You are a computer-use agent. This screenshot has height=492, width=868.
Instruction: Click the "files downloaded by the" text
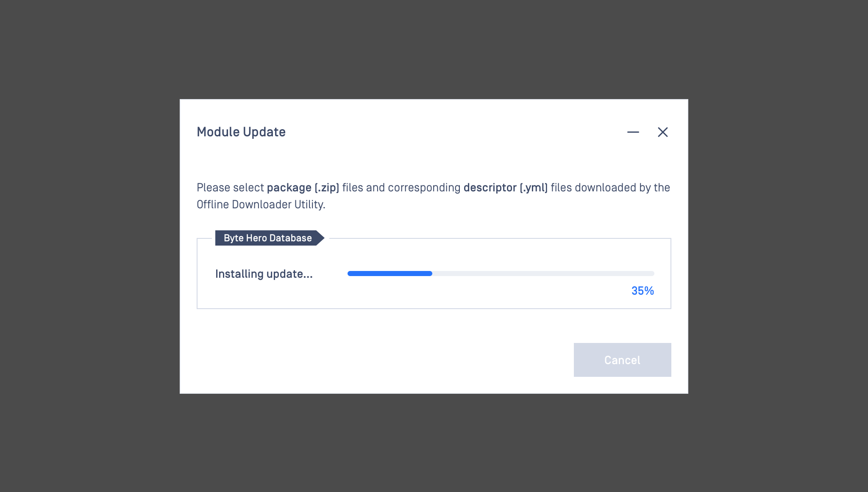click(610, 188)
